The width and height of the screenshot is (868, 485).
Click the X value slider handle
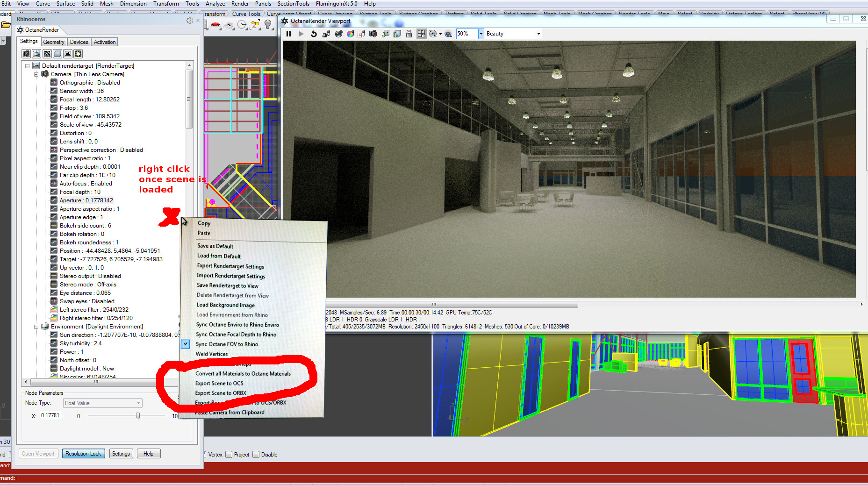coord(138,415)
